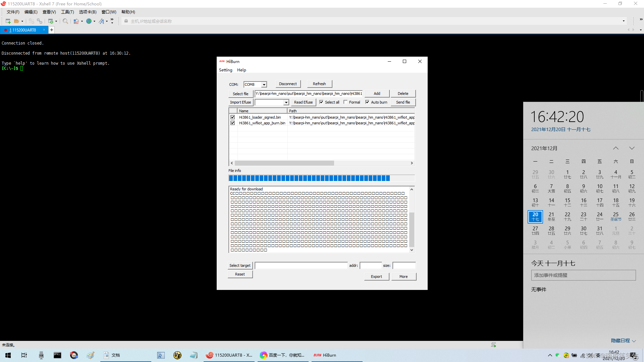This screenshot has height=362, width=644.
Task: Click the Send file button
Action: pyautogui.click(x=403, y=102)
